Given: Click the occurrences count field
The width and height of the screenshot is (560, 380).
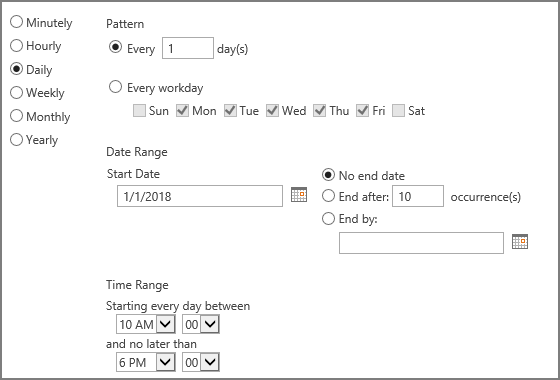Looking at the screenshot, I should coord(418,196).
